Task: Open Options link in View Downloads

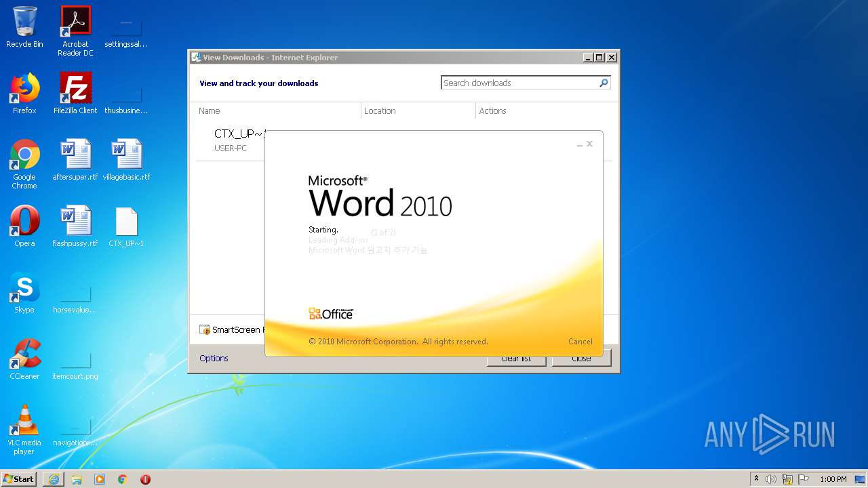Action: [214, 358]
